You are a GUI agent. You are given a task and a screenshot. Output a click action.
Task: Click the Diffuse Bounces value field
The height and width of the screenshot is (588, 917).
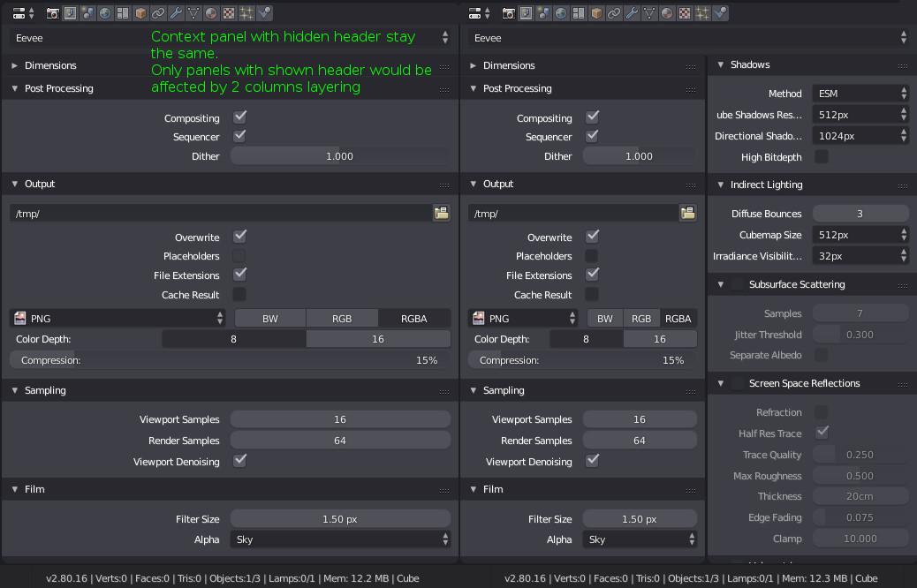860,214
